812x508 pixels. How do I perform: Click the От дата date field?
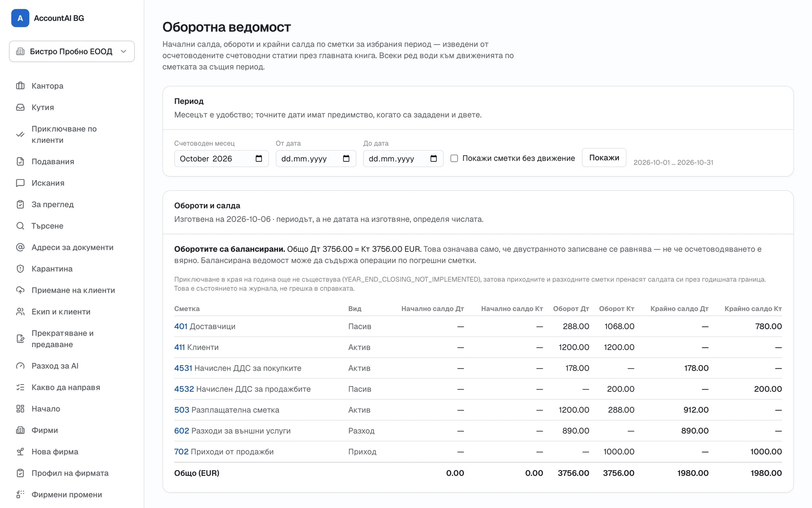click(316, 158)
